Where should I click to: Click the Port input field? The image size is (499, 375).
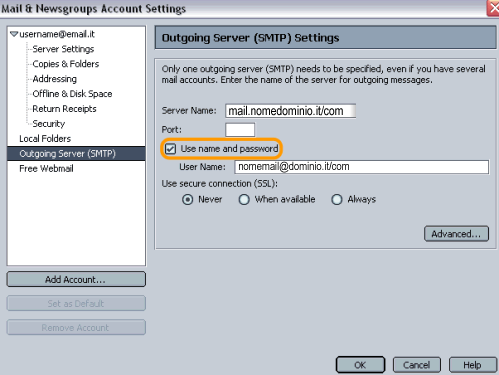(x=240, y=130)
